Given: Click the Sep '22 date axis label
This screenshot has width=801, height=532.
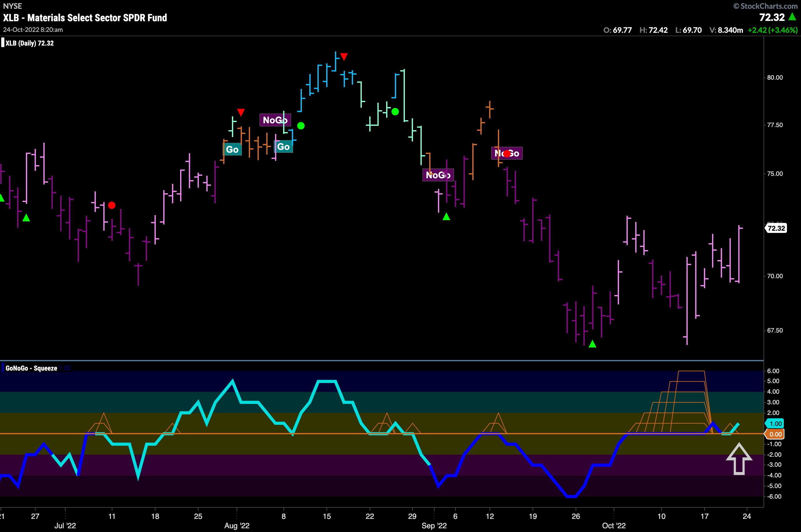Looking at the screenshot, I should coord(434,525).
